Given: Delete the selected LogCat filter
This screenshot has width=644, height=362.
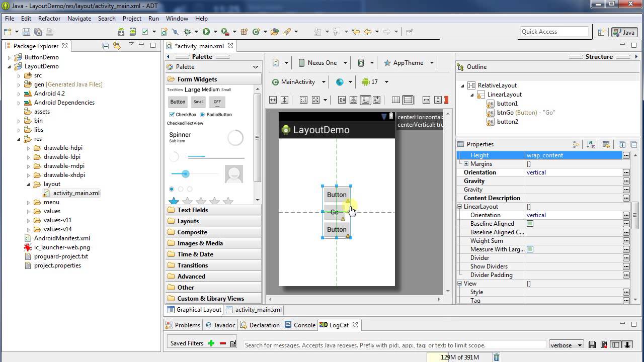Looking at the screenshot, I should click(x=222, y=343).
